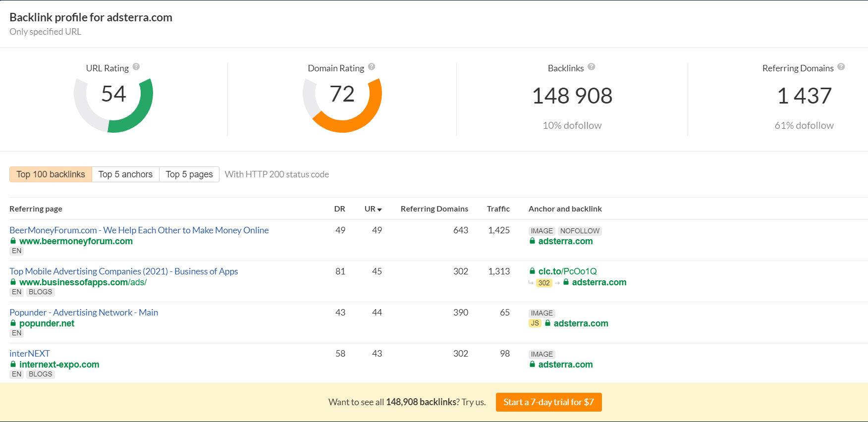Click the URL Rating help question-mark icon
Image resolution: width=868 pixels, height=422 pixels.
point(136,67)
